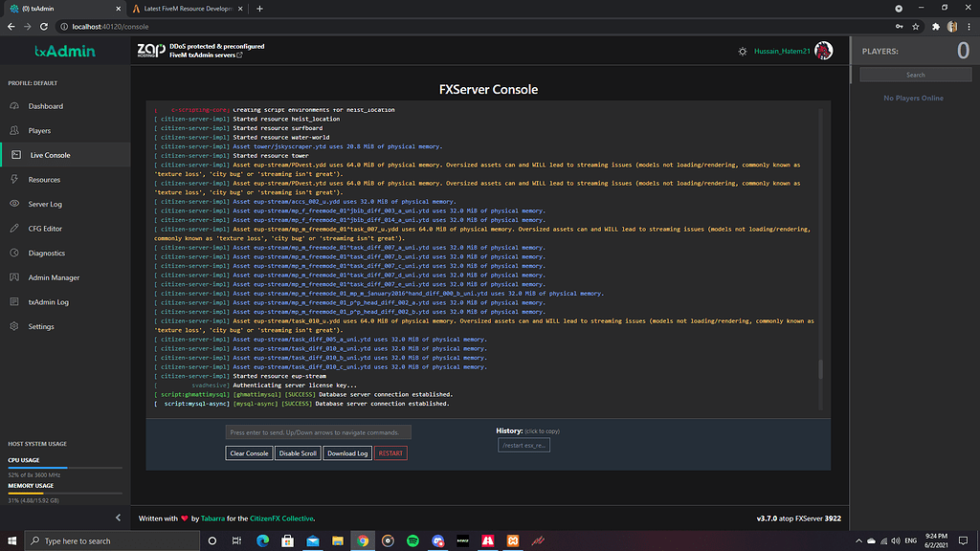Click the console command input field
The image size is (980, 551).
point(318,432)
